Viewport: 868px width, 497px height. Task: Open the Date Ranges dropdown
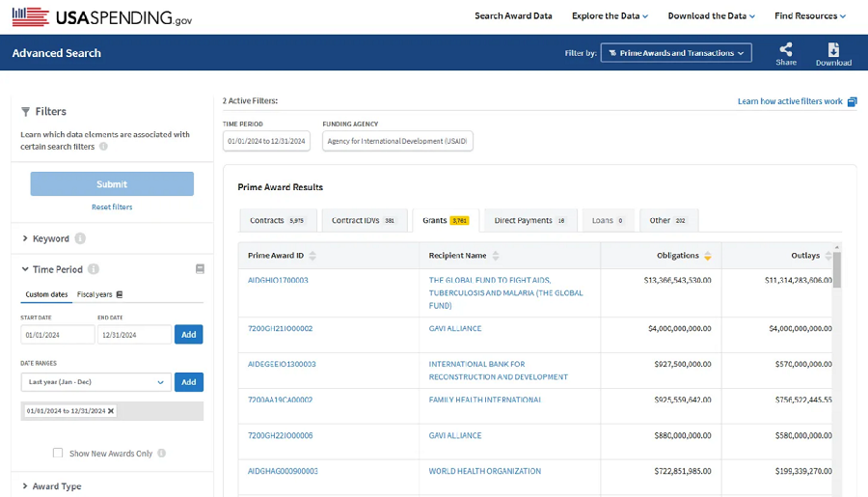(95, 382)
